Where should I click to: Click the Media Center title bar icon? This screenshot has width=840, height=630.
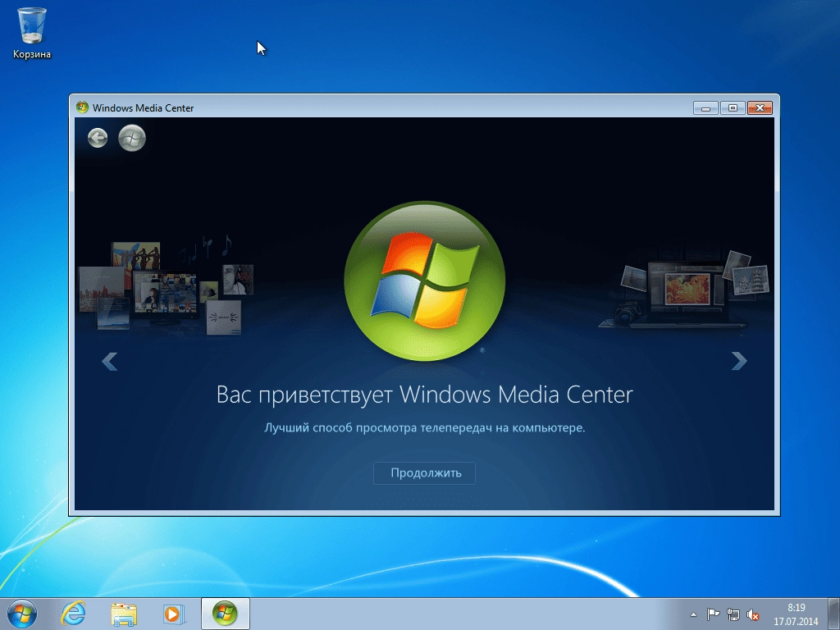82,107
